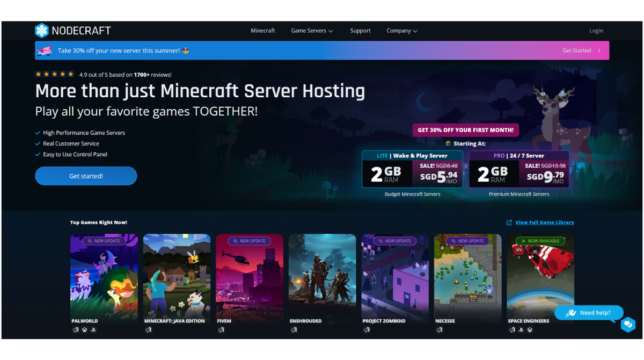Click '4.9 out of 5 based on 1700+ reviews' text
The width and height of the screenshot is (644, 360).
(126, 75)
